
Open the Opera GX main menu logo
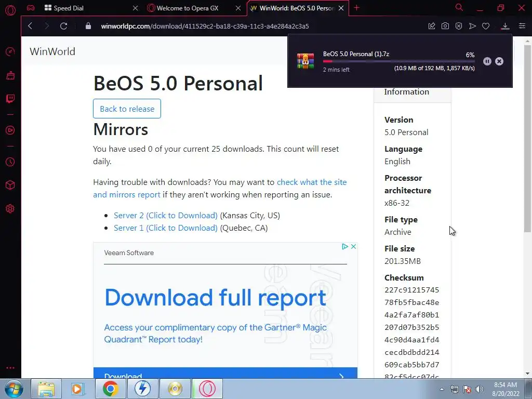[10, 10]
